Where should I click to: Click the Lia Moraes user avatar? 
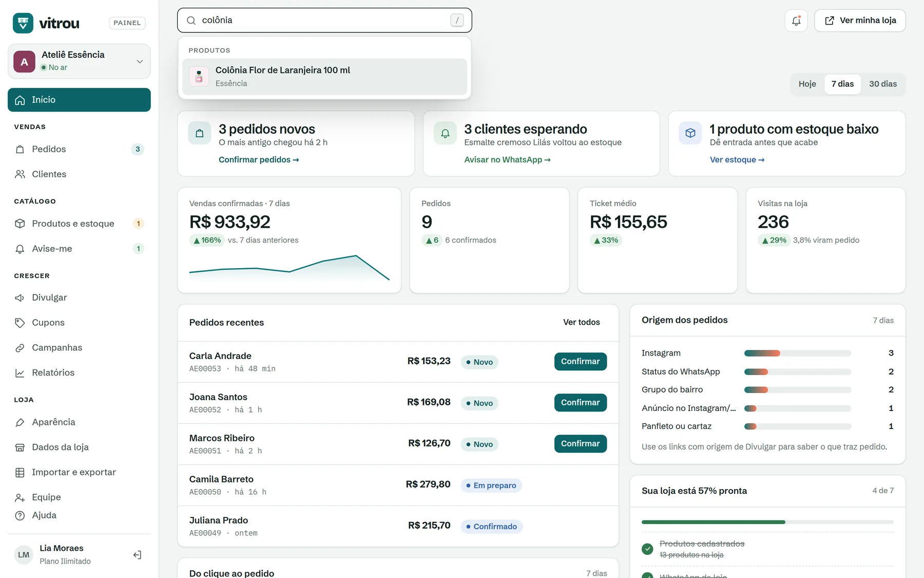tap(24, 555)
